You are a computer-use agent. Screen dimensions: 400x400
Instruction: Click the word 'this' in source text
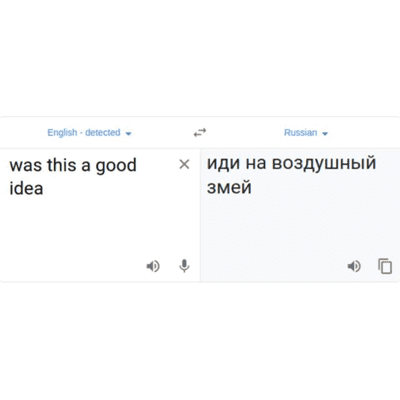pyautogui.click(x=62, y=165)
